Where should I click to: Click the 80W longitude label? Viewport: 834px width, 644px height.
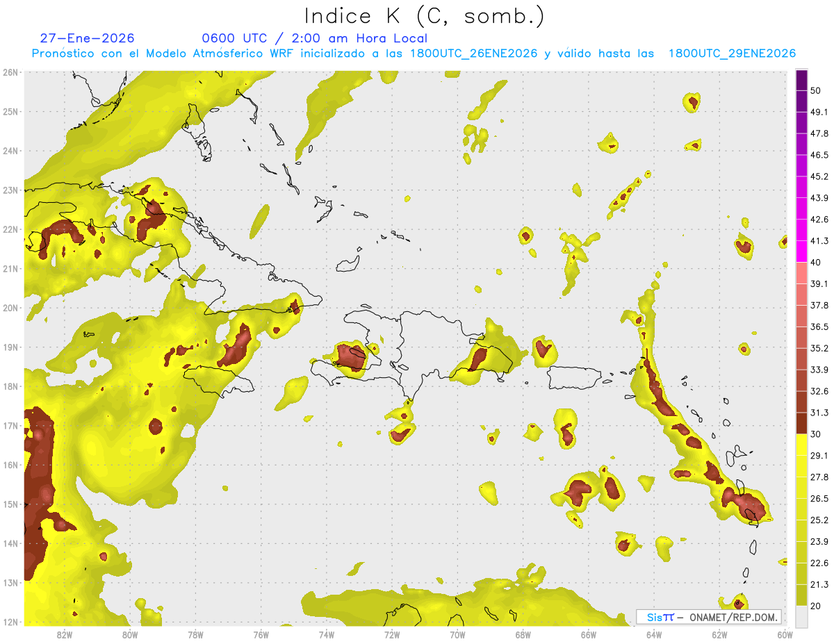point(130,634)
